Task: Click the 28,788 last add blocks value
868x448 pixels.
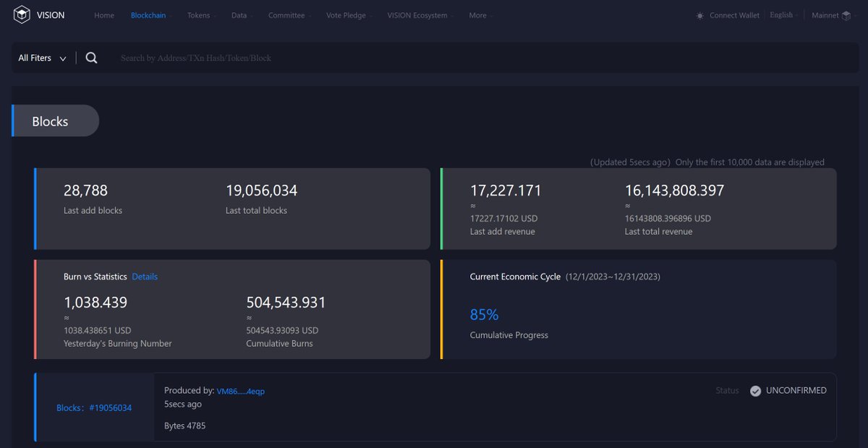Action: (x=85, y=191)
